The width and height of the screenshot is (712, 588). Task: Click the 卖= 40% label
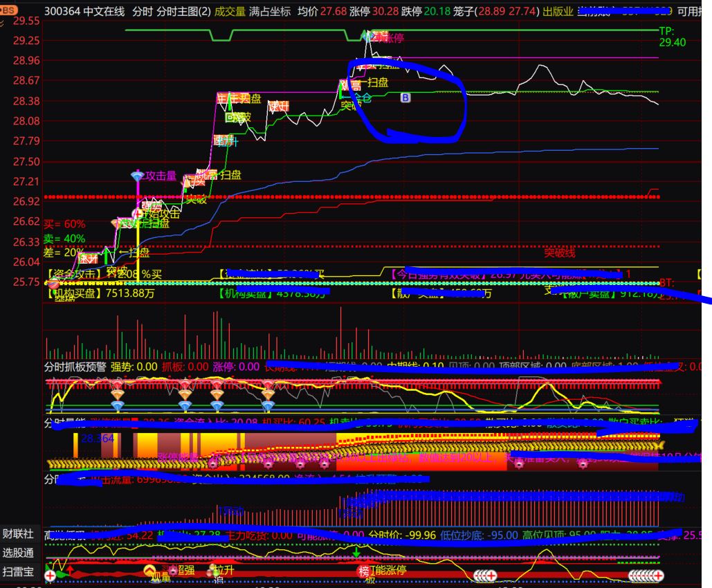[64, 239]
